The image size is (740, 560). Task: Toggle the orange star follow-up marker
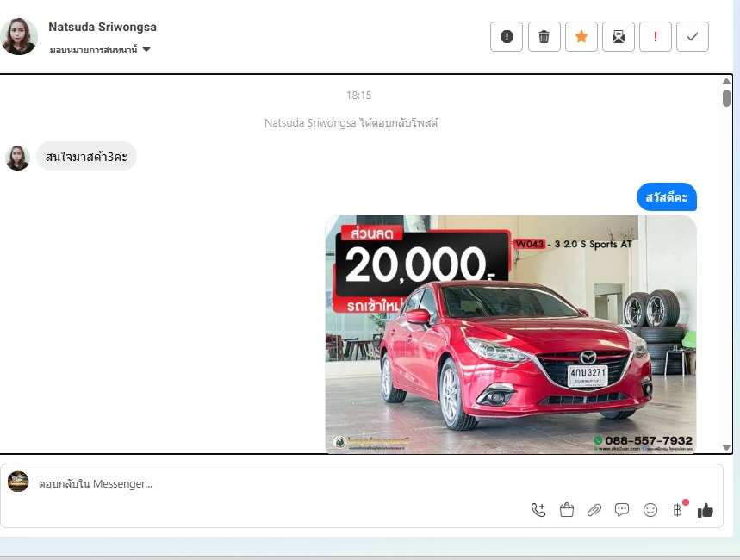coord(581,36)
